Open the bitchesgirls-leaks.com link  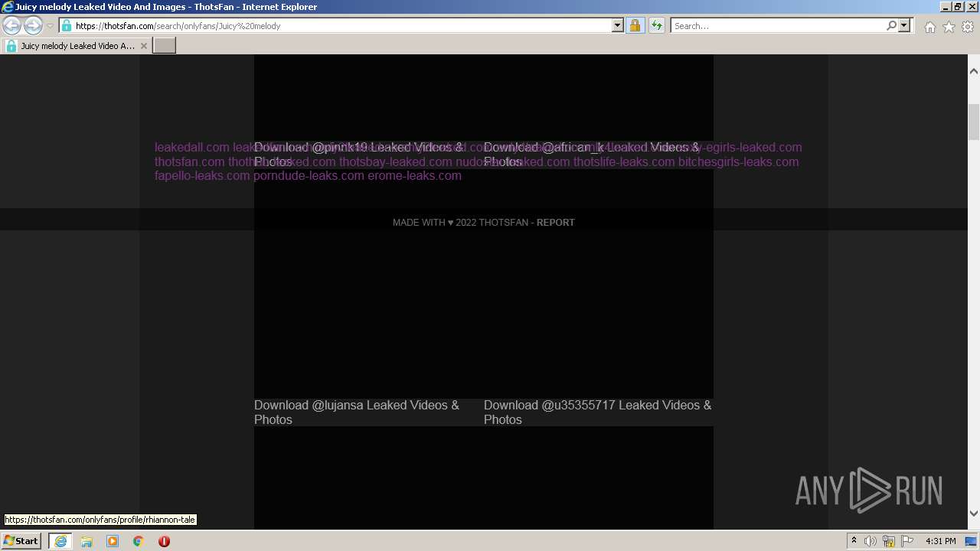click(x=738, y=161)
